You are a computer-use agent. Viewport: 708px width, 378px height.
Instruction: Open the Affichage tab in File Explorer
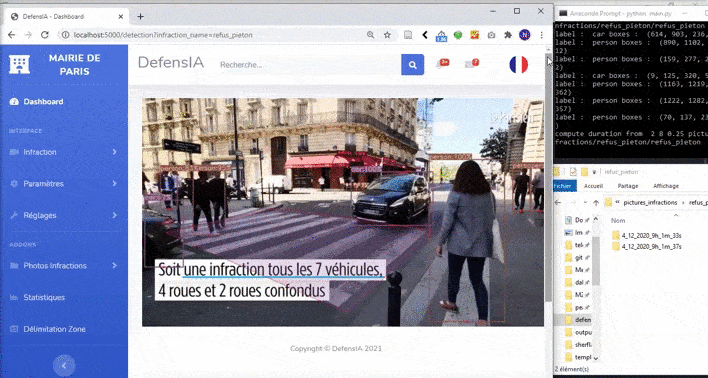click(666, 186)
